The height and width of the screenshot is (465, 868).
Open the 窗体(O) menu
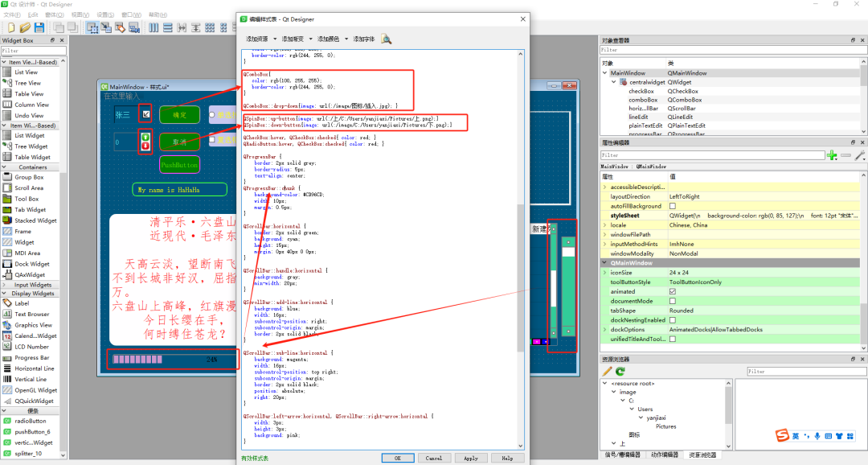pos(55,15)
